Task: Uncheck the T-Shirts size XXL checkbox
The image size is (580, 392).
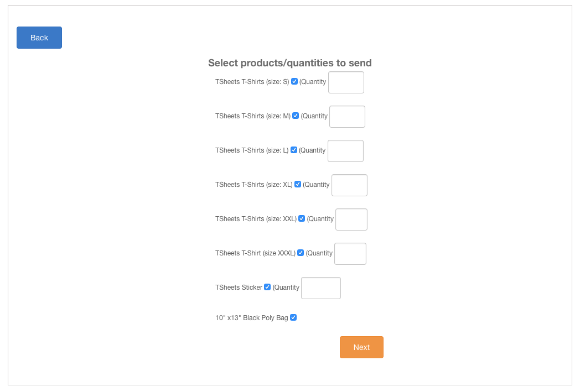Action: [302, 218]
